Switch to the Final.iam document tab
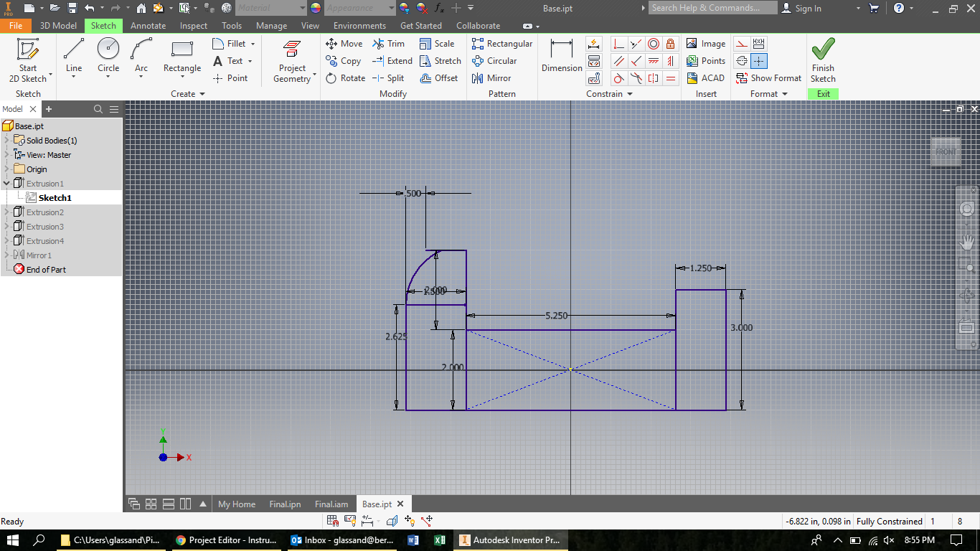 tap(331, 504)
